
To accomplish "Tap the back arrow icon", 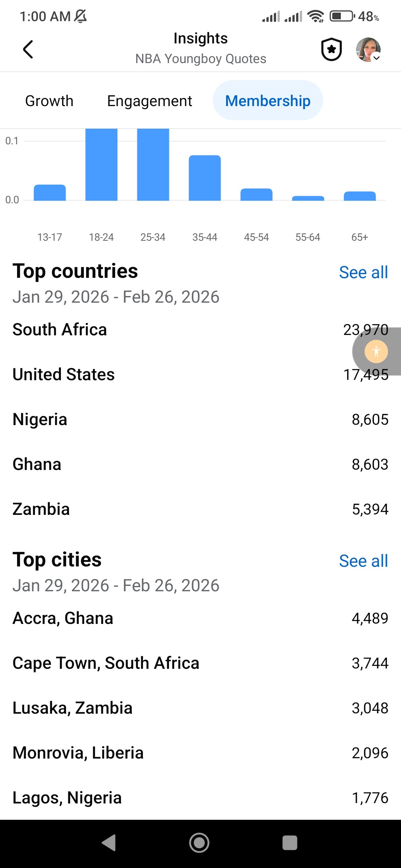I will pos(28,49).
